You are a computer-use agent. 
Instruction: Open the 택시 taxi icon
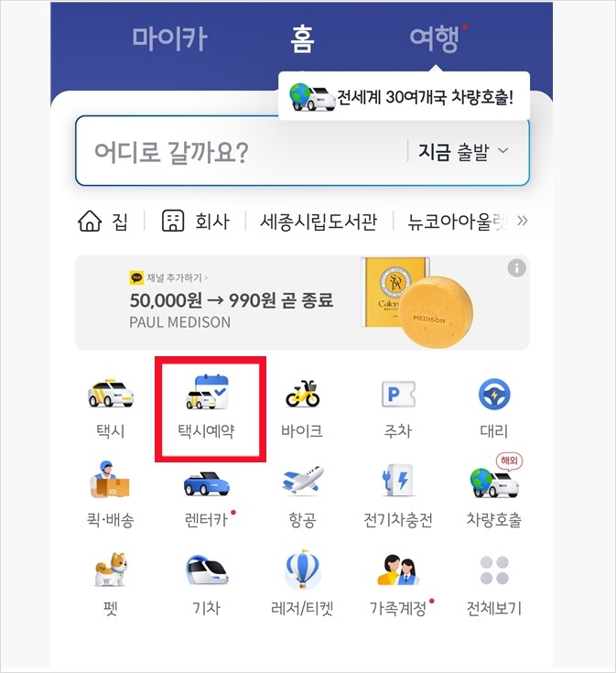[111, 407]
